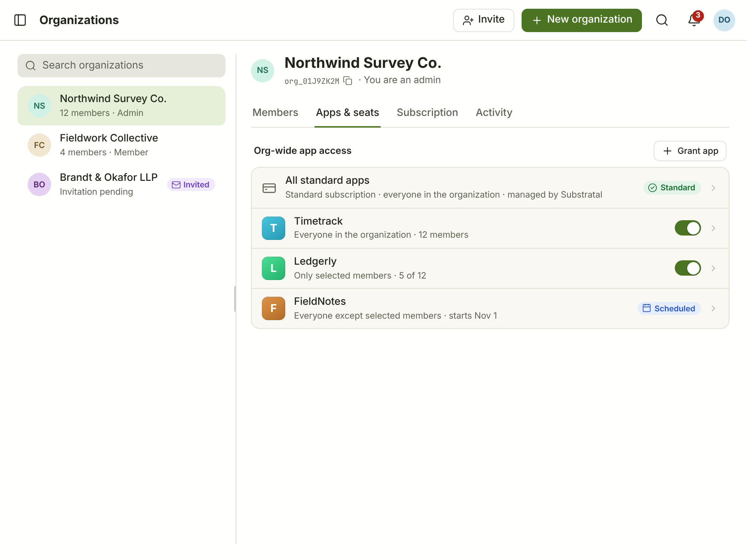This screenshot has width=747, height=560.
Task: Create a New organization
Action: (x=582, y=20)
